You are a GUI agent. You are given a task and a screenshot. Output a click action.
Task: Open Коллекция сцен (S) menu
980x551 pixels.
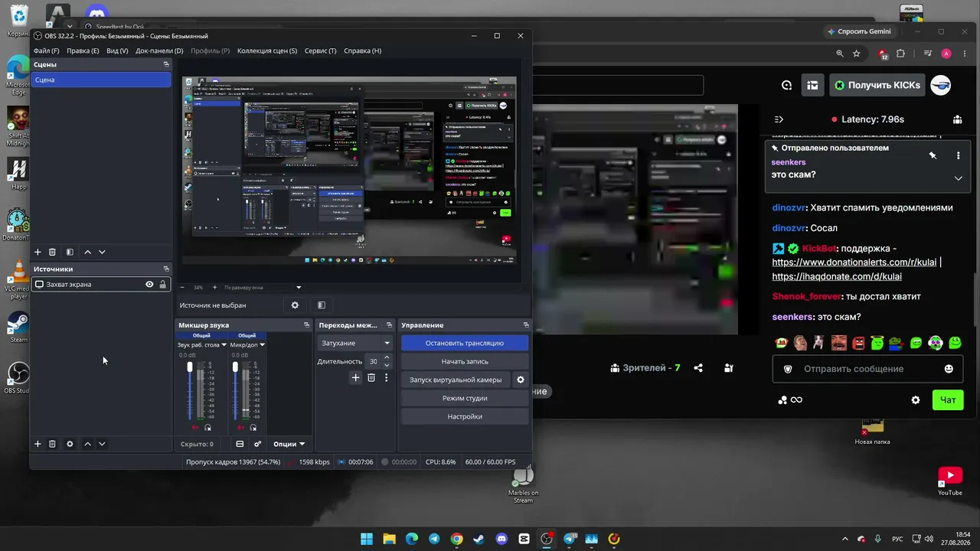coord(267,51)
